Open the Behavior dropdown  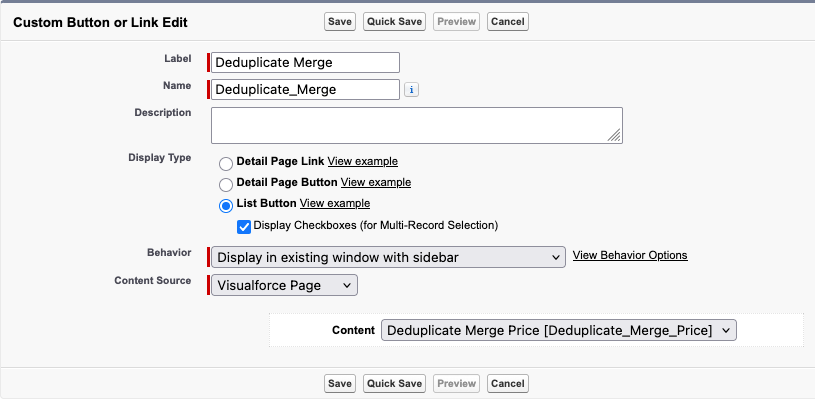[x=388, y=257]
